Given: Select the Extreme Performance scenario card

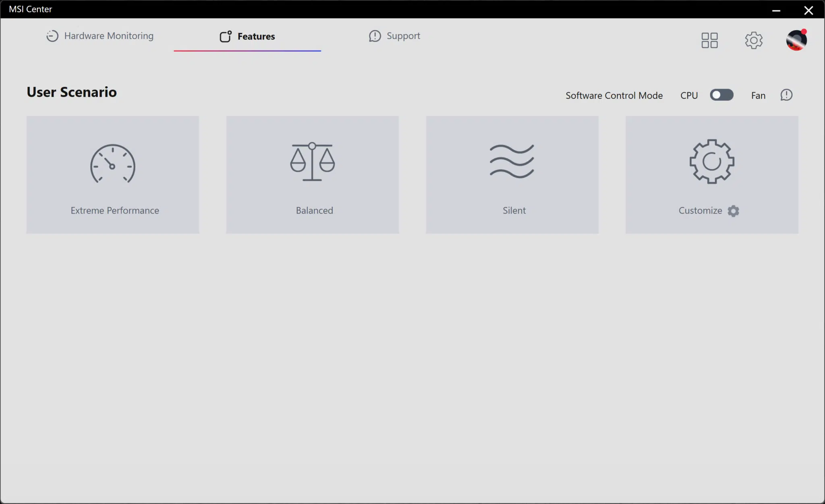Looking at the screenshot, I should [113, 175].
